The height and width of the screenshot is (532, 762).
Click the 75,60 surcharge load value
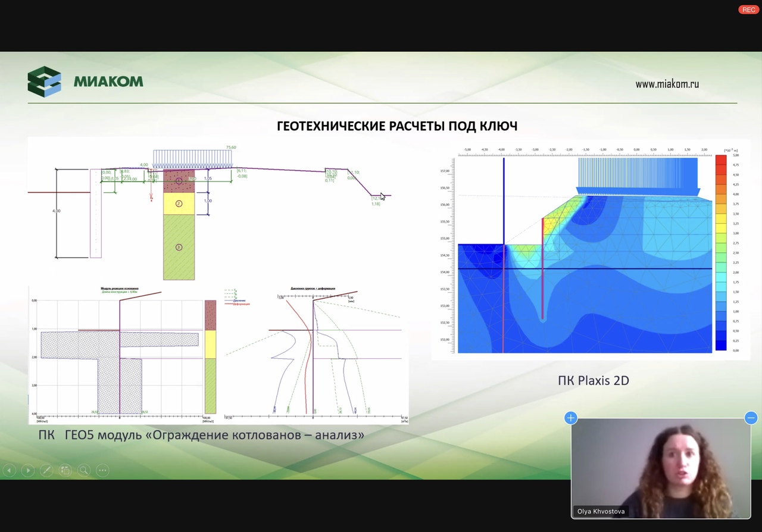230,148
